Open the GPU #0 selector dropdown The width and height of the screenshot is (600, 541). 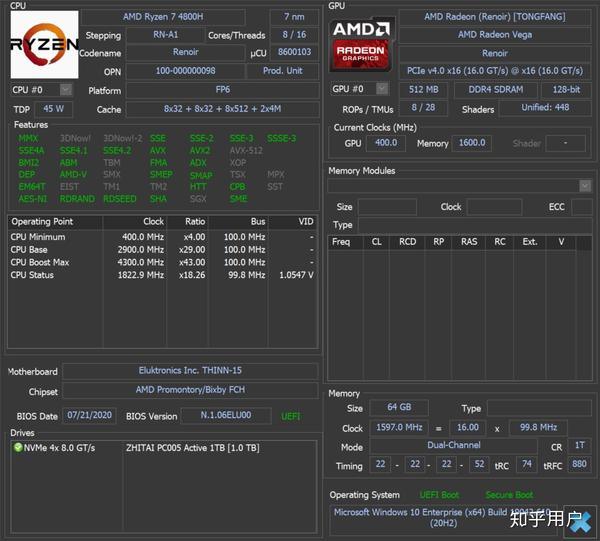(382, 89)
